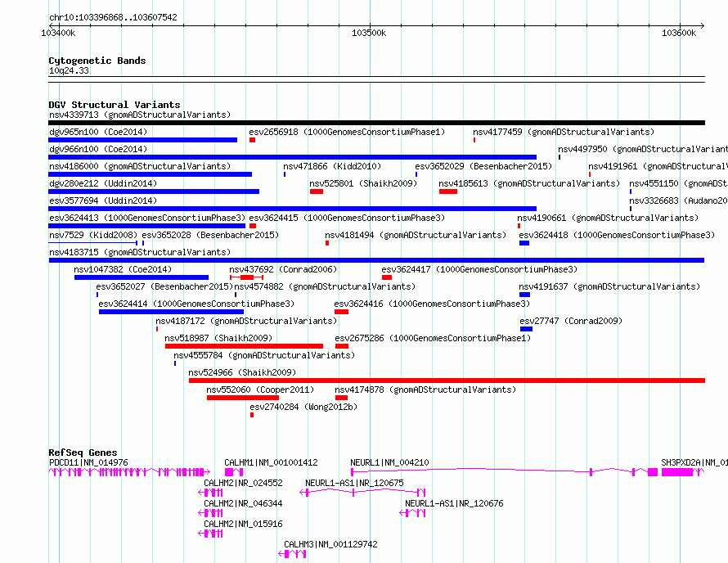Click esv3624413 variant label
Screen dimensions: 728x563
click(147, 218)
